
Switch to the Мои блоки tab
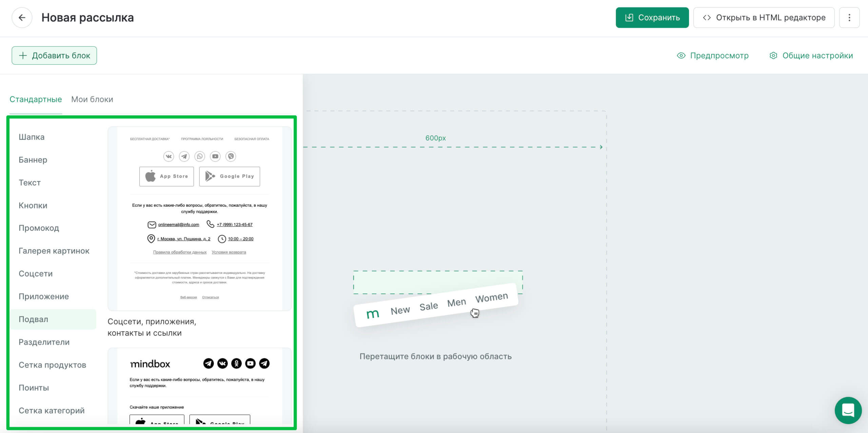pos(92,99)
